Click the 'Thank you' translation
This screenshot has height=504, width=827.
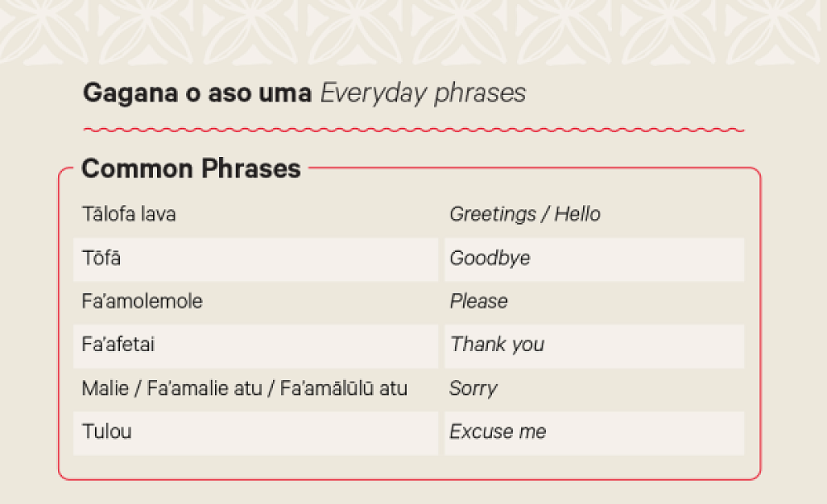497,345
